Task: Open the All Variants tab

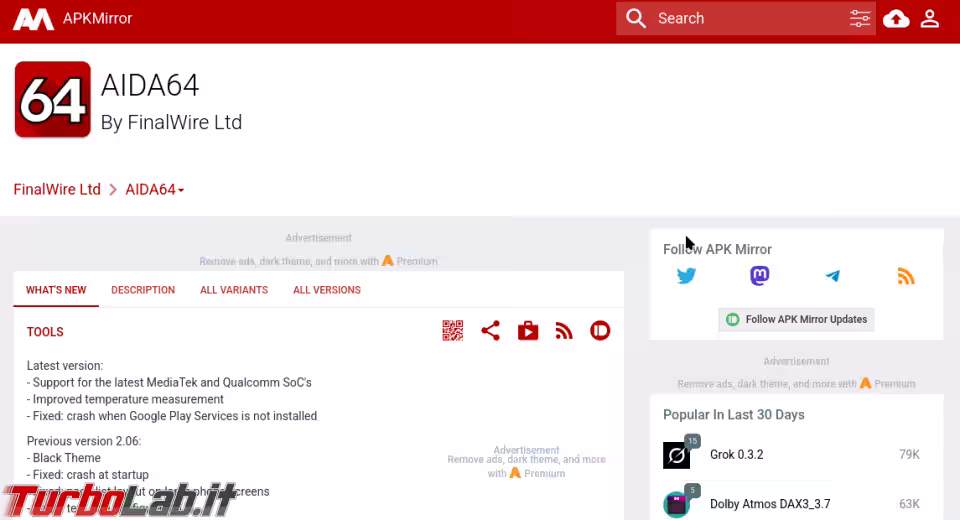Action: point(234,290)
